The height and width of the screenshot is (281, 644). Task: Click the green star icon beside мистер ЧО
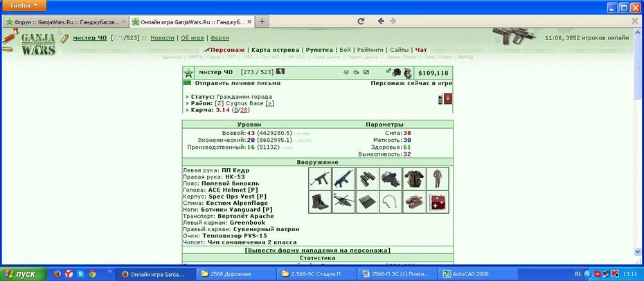[x=188, y=73]
